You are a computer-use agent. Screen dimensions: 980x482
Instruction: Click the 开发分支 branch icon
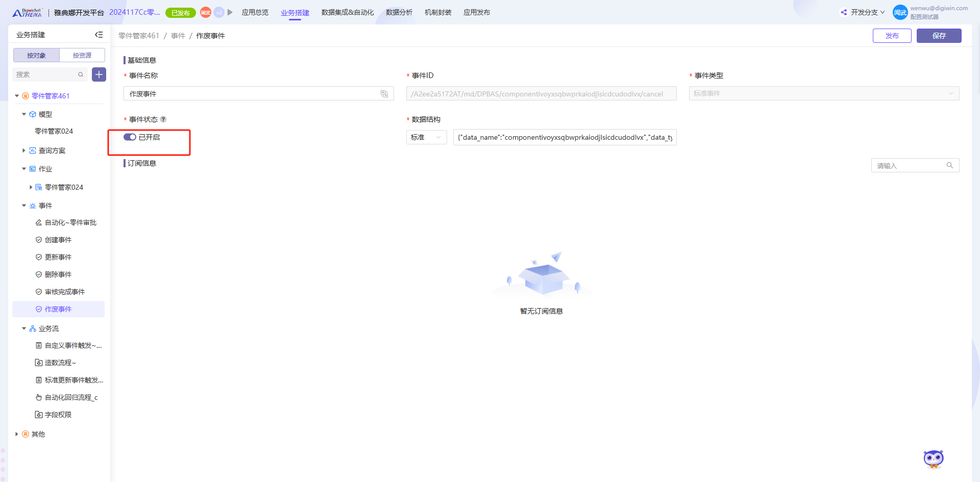click(844, 12)
